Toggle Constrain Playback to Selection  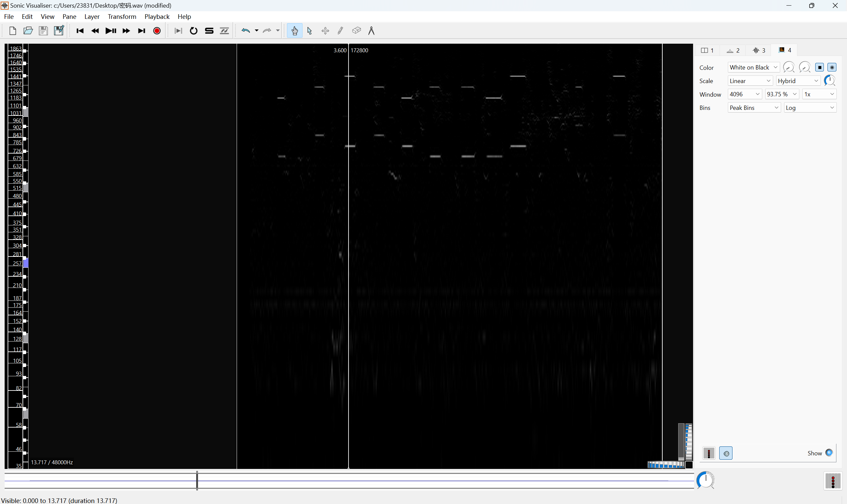click(x=178, y=31)
